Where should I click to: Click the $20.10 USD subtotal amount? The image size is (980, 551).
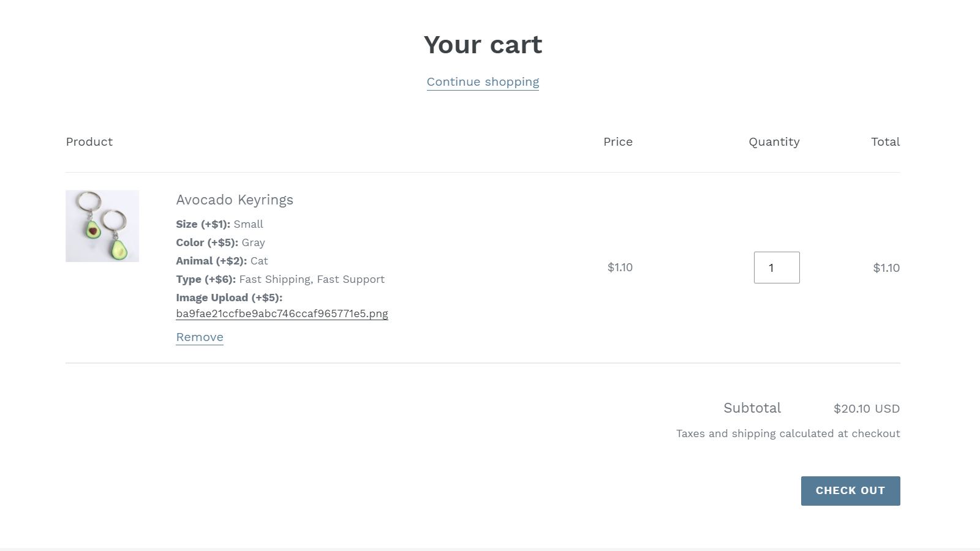[865, 408]
